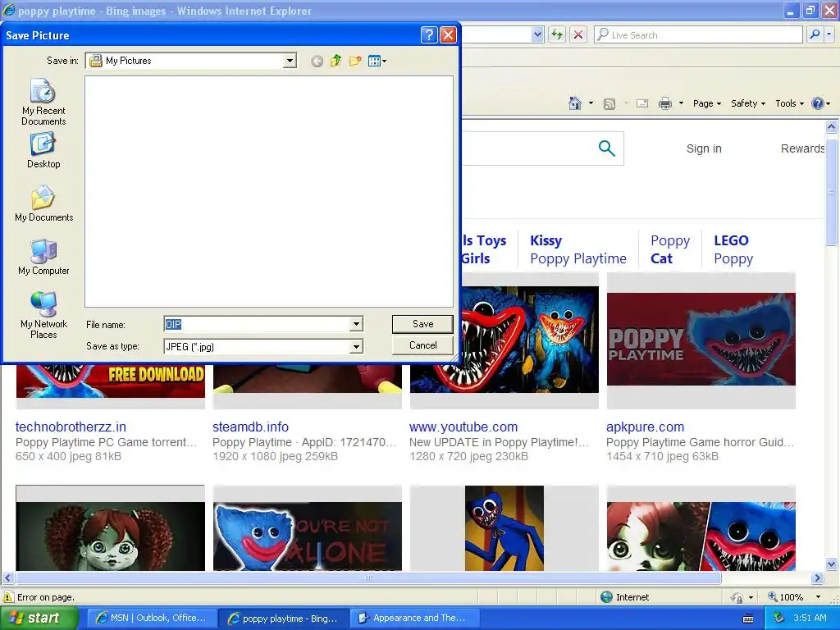The width and height of the screenshot is (840, 630).
Task: Switch to MSN Outlook taskbar window
Action: tap(152, 618)
